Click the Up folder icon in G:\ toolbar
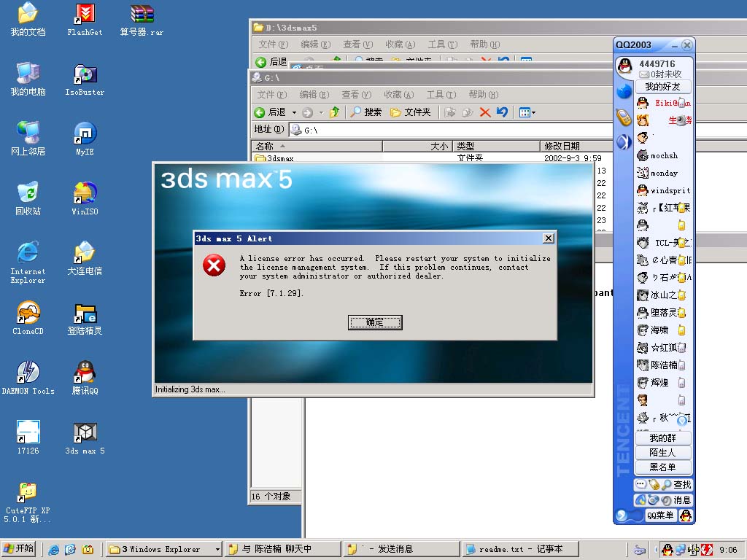 [x=334, y=112]
